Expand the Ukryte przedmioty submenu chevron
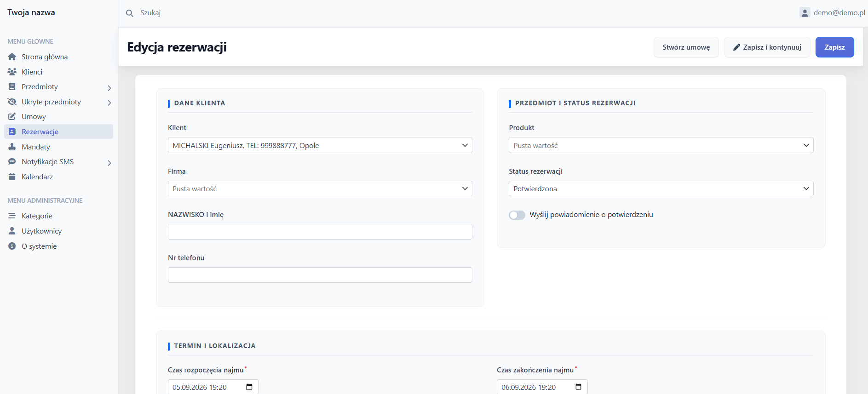 click(109, 103)
